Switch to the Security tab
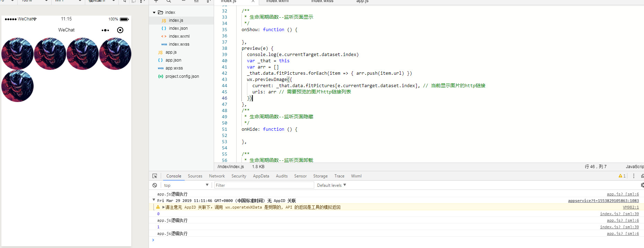The width and height of the screenshot is (644, 248). [239, 176]
